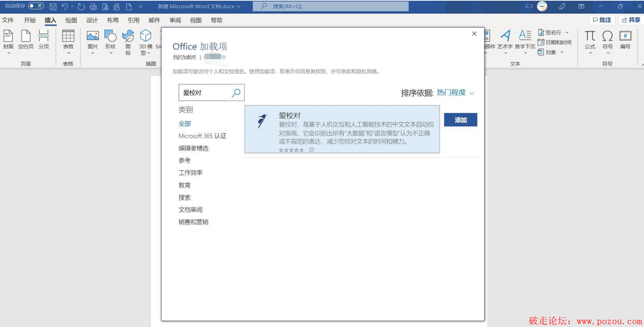Click the 首字下沉 (Drop Cap) icon

pyautogui.click(x=525, y=35)
